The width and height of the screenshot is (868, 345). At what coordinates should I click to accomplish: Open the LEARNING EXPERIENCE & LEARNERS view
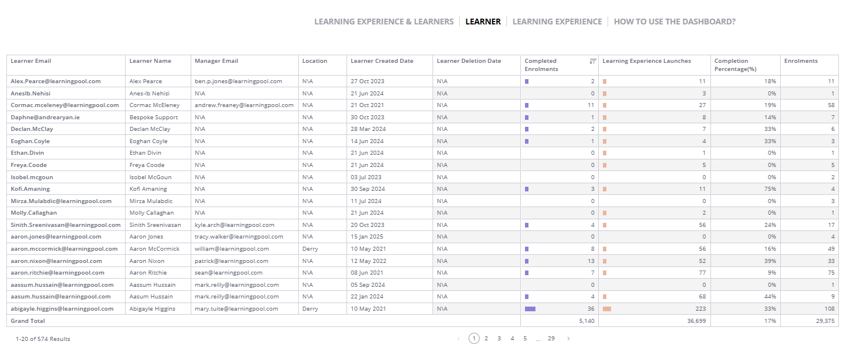[x=384, y=21]
